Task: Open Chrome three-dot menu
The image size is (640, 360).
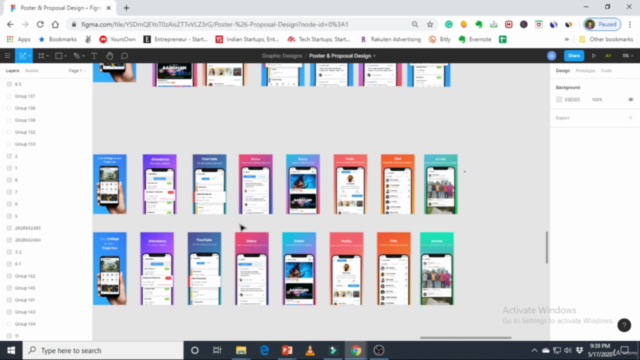Action: coord(630,24)
